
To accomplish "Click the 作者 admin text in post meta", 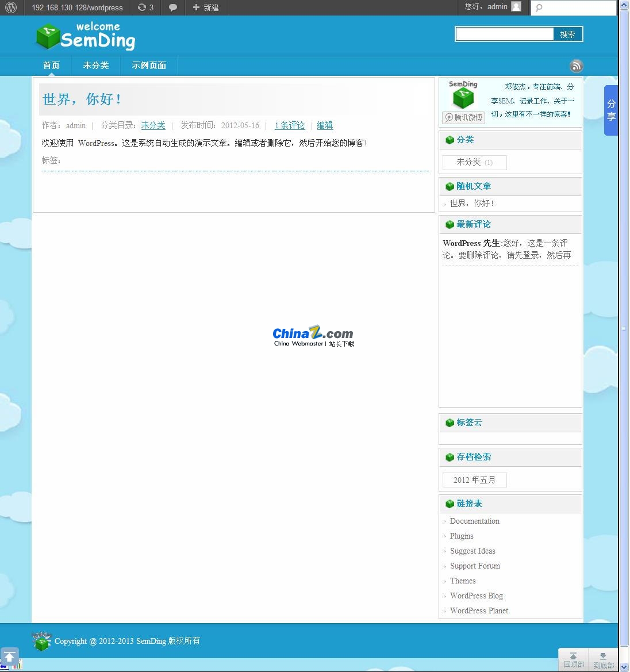I will click(x=63, y=125).
